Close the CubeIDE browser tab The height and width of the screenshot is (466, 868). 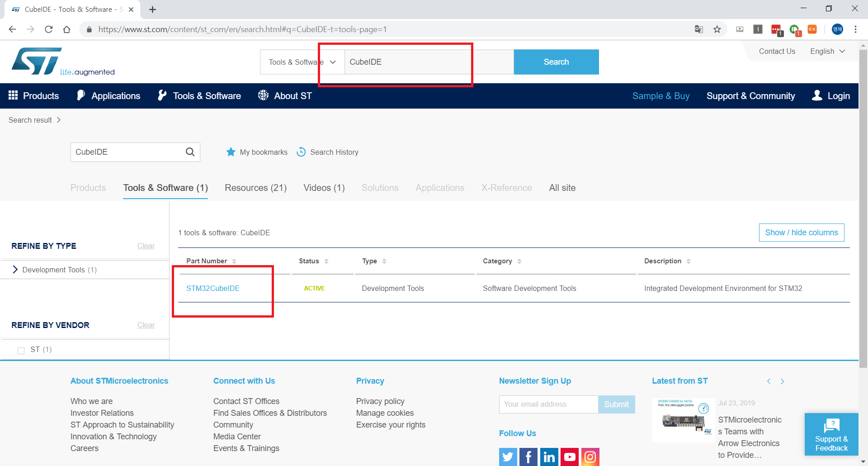[131, 10]
